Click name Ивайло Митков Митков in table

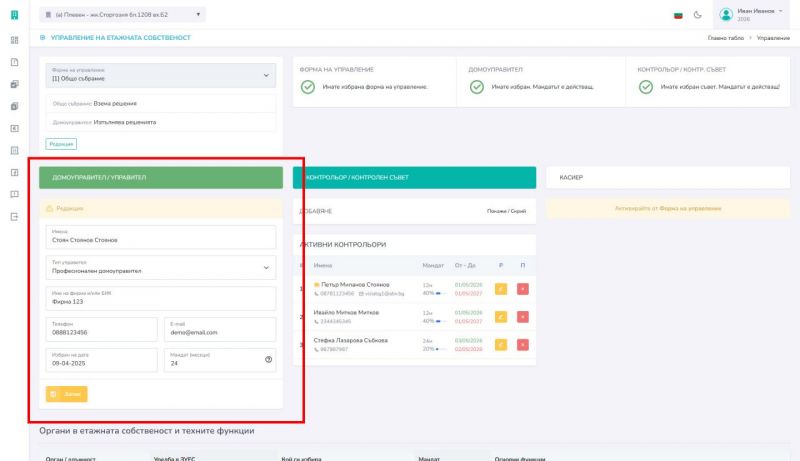tap(346, 313)
